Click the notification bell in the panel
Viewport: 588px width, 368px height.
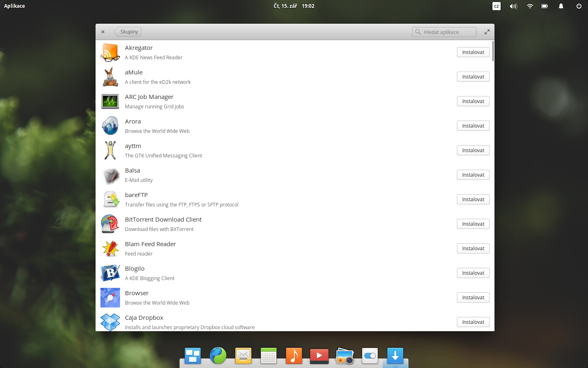561,6
